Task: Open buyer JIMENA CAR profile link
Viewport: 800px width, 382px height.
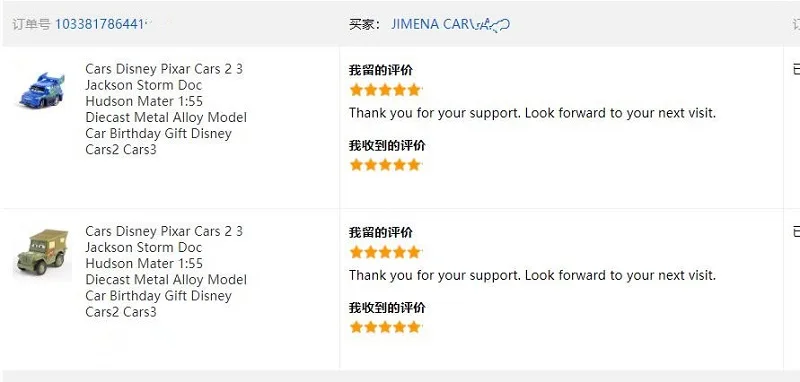Action: 451,24
